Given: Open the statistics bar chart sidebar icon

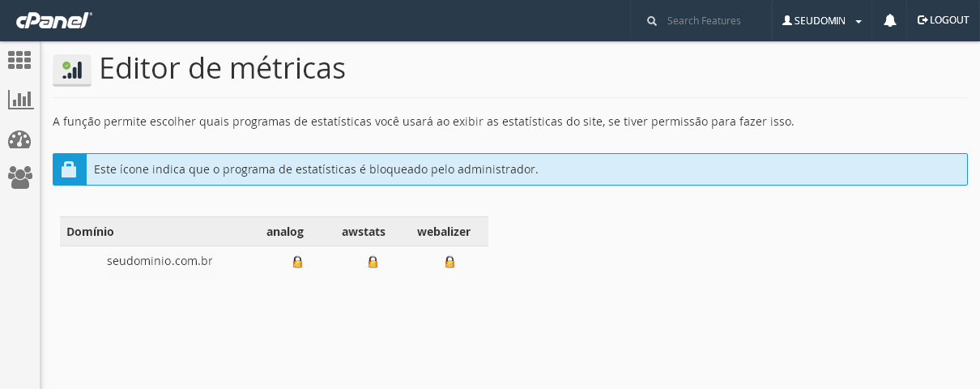Looking at the screenshot, I should click(x=20, y=100).
